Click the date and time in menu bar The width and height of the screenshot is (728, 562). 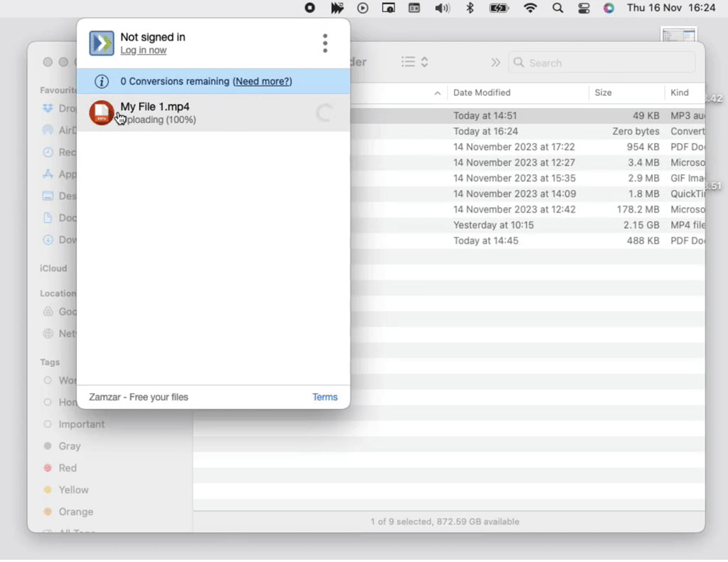point(671,7)
